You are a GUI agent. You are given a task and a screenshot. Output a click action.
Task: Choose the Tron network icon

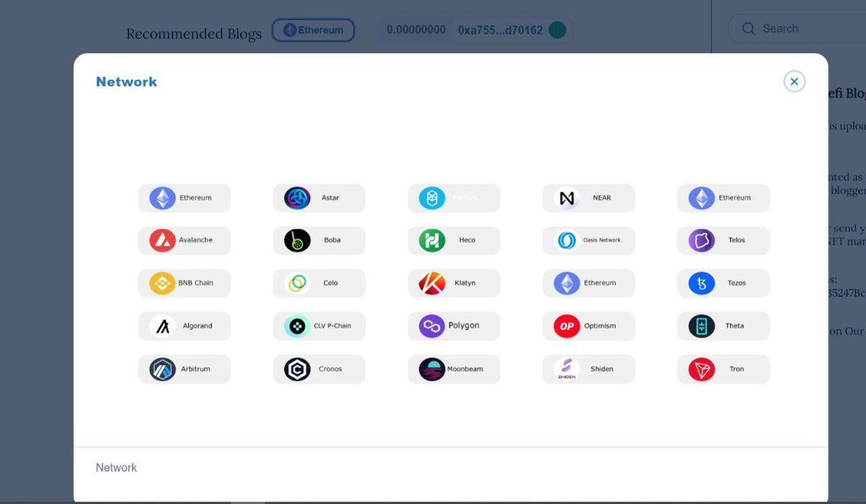pyautogui.click(x=702, y=369)
